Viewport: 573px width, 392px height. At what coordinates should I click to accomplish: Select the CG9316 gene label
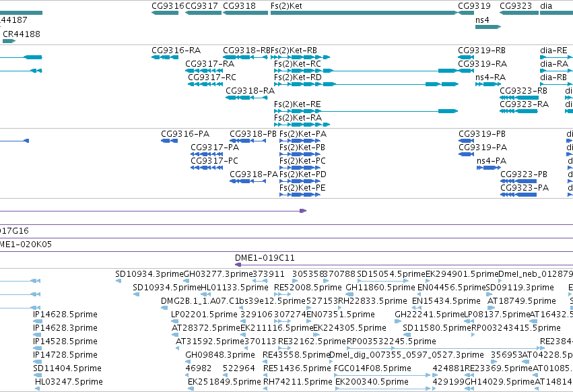coord(168,6)
